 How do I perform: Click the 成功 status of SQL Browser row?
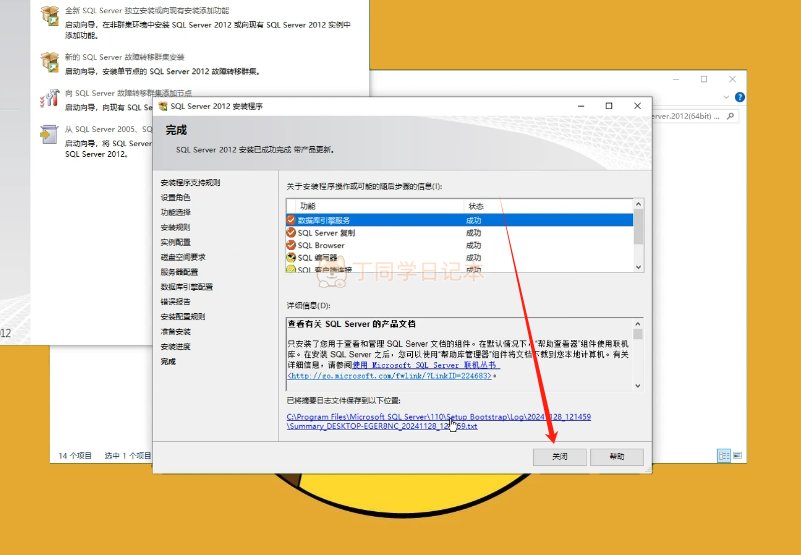[474, 245]
